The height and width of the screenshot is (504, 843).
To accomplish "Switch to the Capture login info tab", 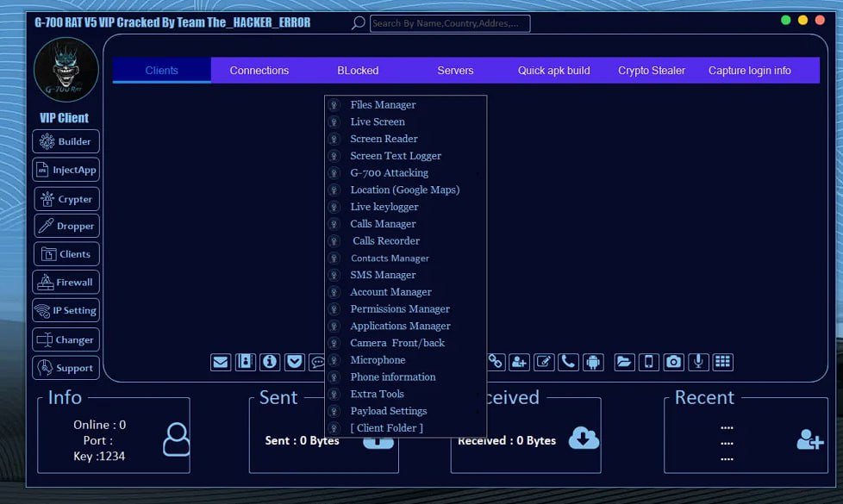I will [x=749, y=71].
